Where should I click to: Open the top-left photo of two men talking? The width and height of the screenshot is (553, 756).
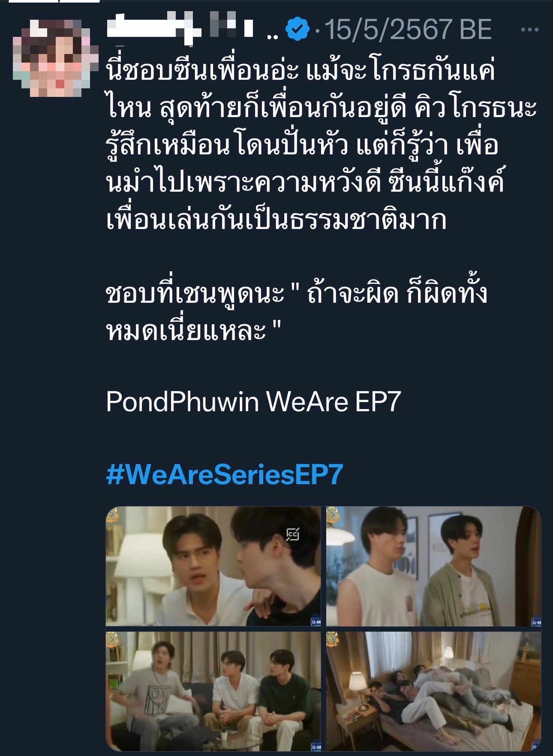click(213, 566)
